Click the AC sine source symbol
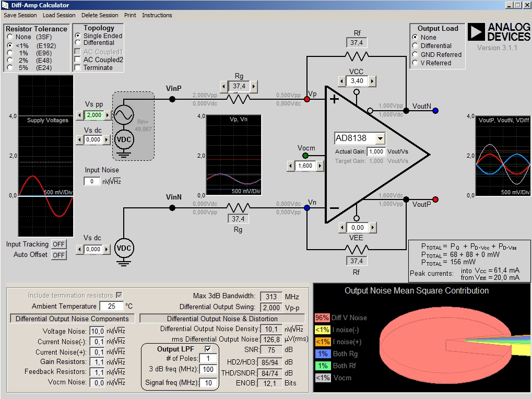This screenshot has height=399, width=532. (124, 115)
